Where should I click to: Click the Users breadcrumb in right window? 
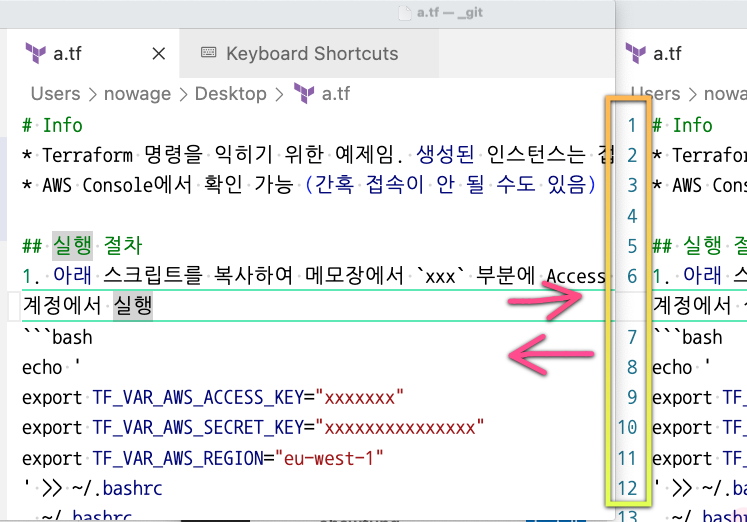tap(656, 94)
